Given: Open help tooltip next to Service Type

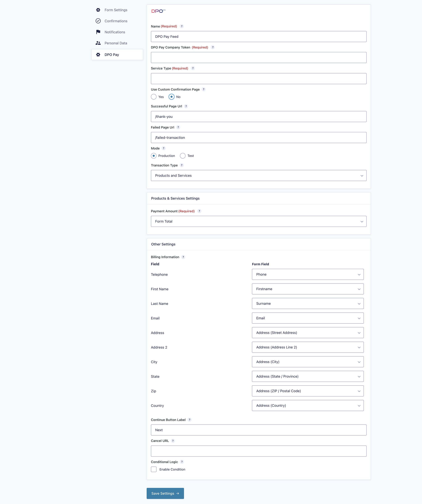Looking at the screenshot, I should [x=193, y=68].
